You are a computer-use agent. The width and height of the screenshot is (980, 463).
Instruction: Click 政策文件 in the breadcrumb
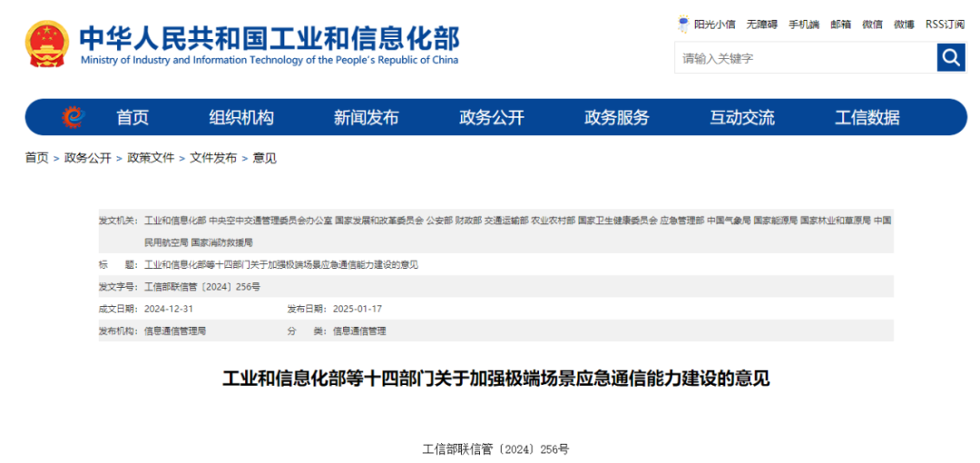click(151, 158)
